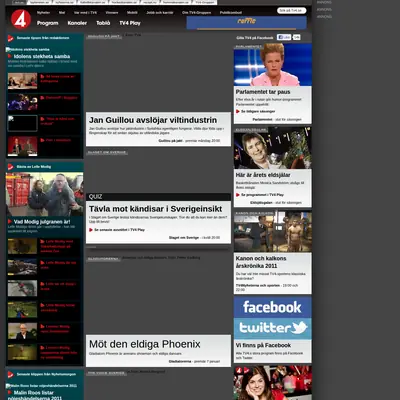Open Här är årets eldsjälar headline
400x400 pixels.
click(x=263, y=175)
